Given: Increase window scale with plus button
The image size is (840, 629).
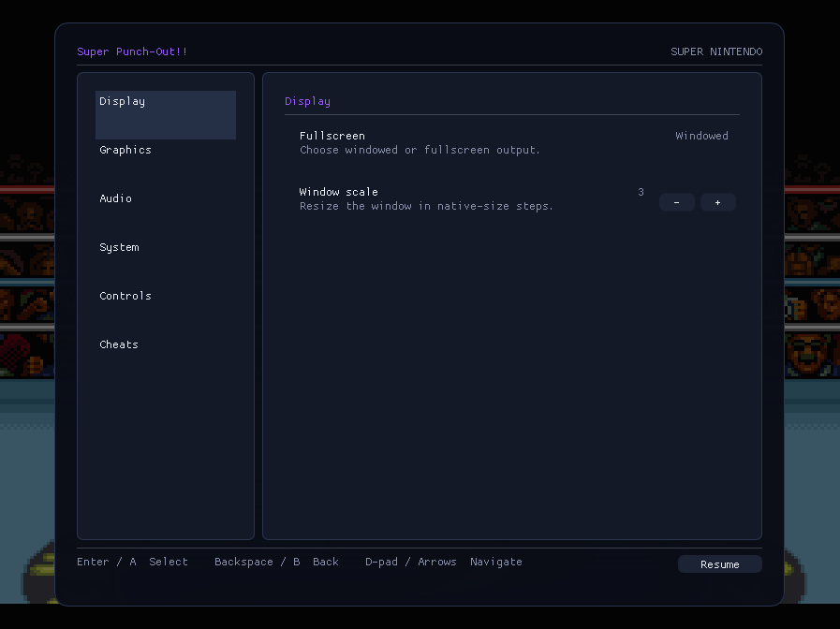Looking at the screenshot, I should pos(718,202).
